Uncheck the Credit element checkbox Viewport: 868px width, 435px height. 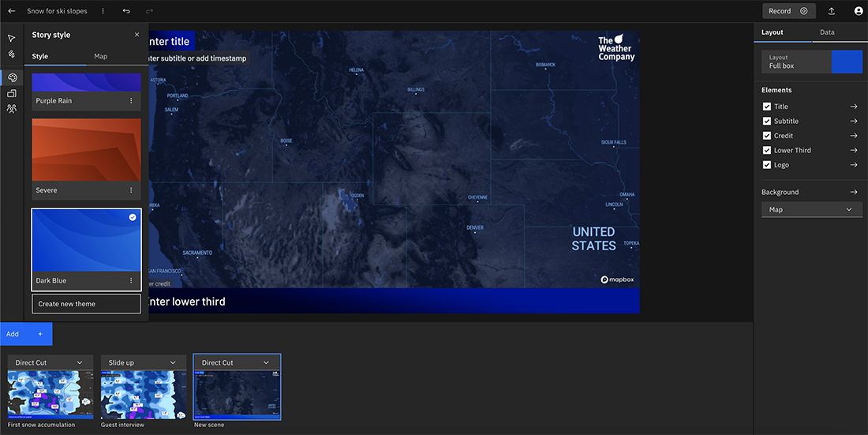767,136
